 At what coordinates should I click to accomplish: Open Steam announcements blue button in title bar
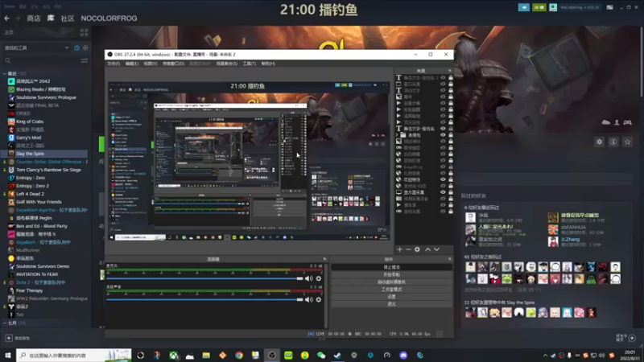[524, 7]
